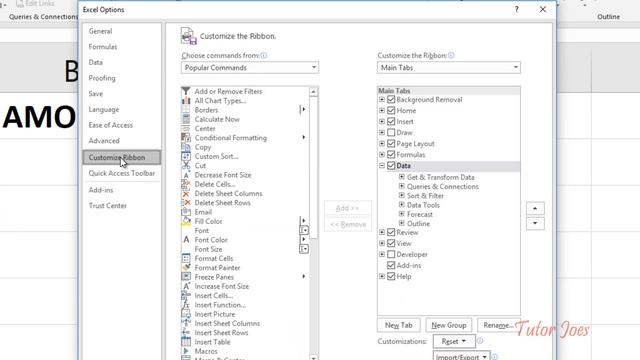
Task: Click the Calculate Now icon
Action: (186, 119)
